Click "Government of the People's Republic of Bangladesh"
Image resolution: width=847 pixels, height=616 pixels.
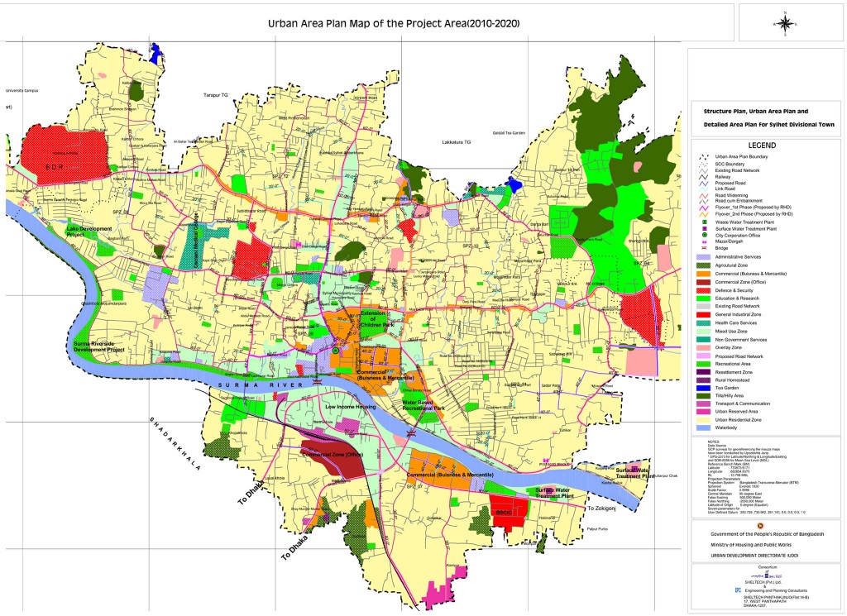click(767, 534)
